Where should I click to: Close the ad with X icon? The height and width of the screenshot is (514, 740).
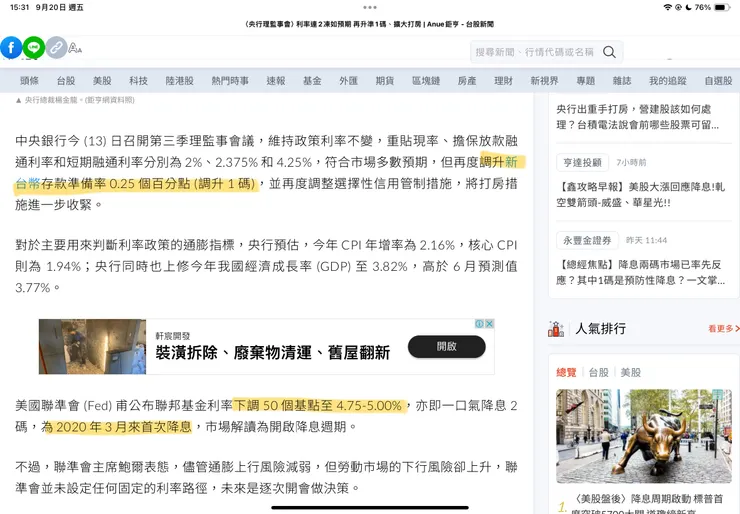[x=489, y=324]
